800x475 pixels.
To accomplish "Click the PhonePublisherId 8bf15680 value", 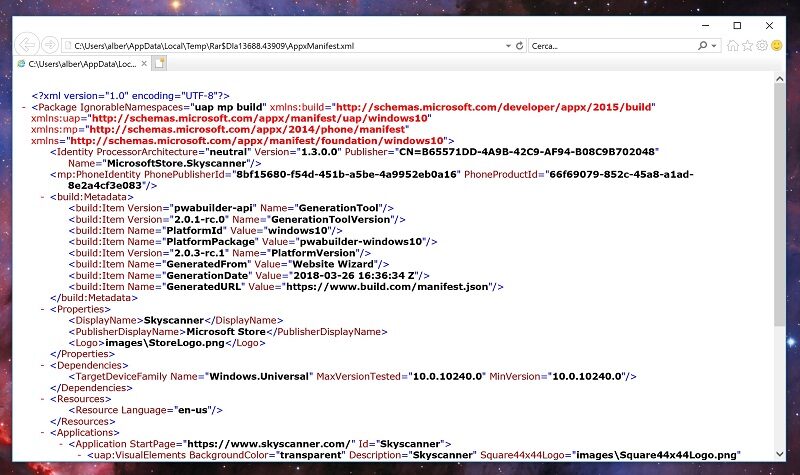I will tap(346, 174).
